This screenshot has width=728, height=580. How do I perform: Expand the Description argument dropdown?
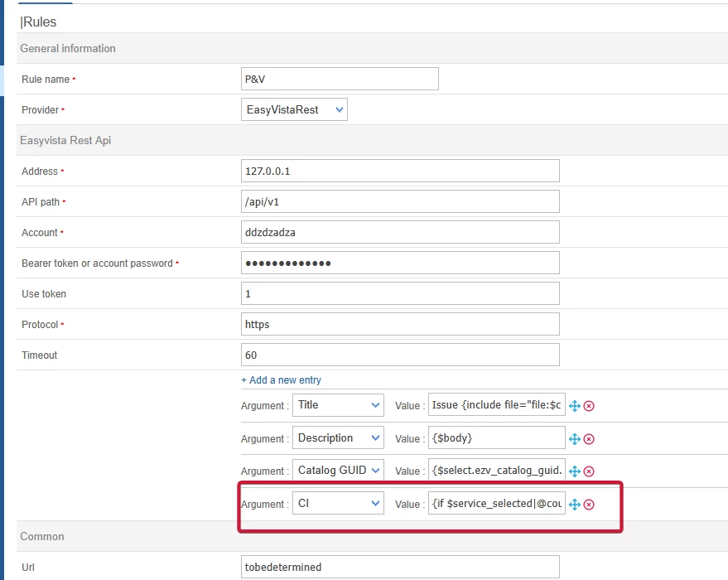[338, 438]
